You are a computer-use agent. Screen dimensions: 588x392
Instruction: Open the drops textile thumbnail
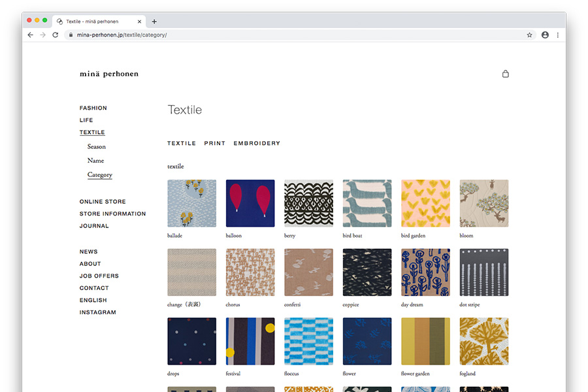tap(191, 341)
